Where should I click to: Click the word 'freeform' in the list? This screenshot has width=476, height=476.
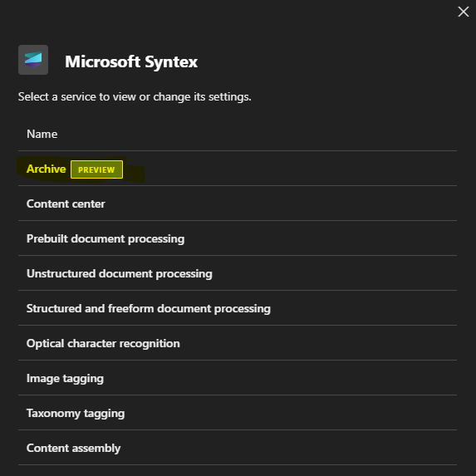click(131, 308)
